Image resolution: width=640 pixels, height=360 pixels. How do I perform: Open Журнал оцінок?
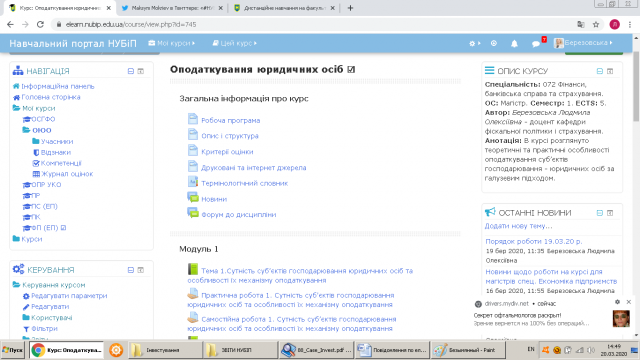[67, 174]
